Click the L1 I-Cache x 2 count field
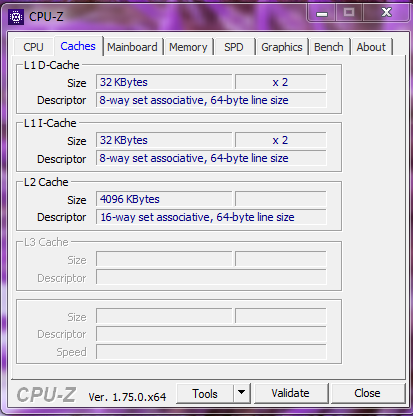 coord(281,140)
